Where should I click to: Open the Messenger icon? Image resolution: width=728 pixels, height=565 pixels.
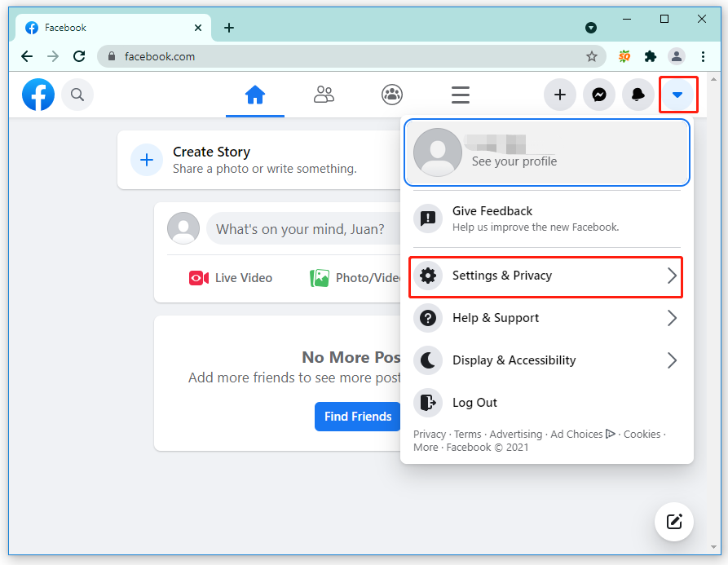tap(599, 95)
